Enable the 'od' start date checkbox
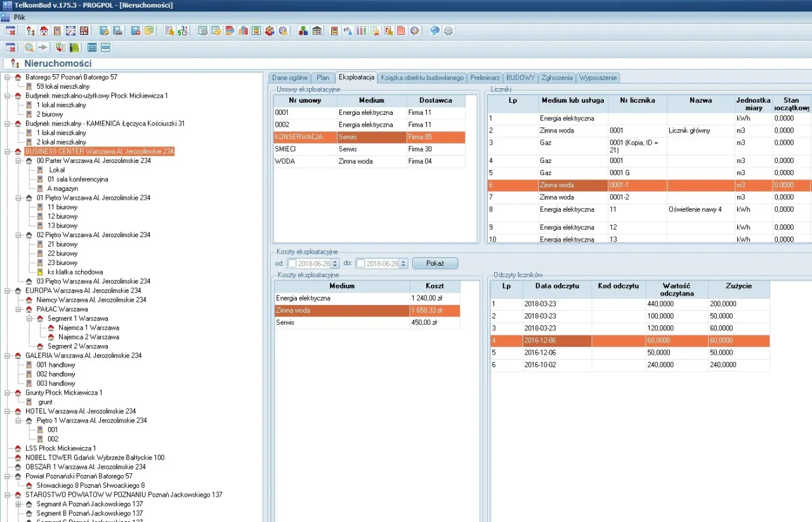The image size is (812, 522). coord(292,263)
